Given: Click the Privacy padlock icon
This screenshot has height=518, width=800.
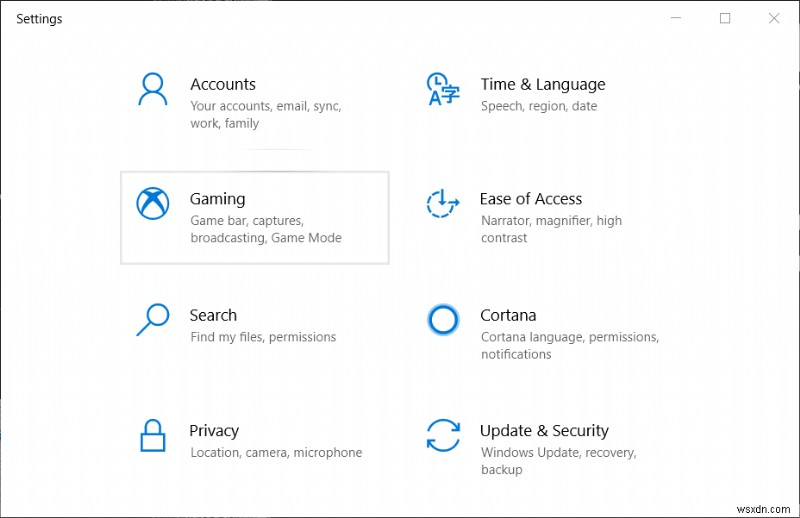Looking at the screenshot, I should pos(152,435).
